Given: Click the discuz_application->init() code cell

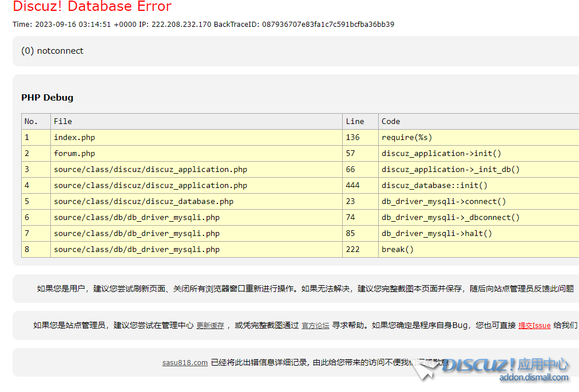Looking at the screenshot, I should [479, 153].
